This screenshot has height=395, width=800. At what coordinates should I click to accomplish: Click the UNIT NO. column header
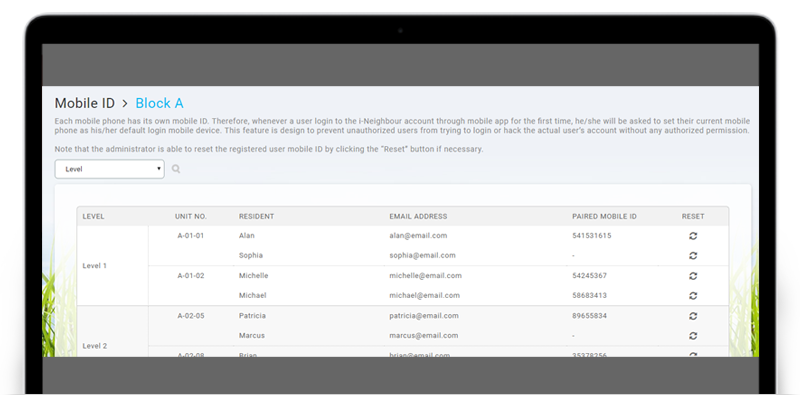point(191,216)
